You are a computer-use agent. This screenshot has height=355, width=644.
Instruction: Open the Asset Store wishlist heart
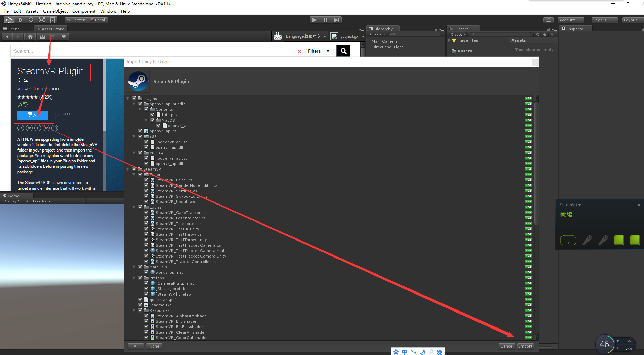(64, 36)
